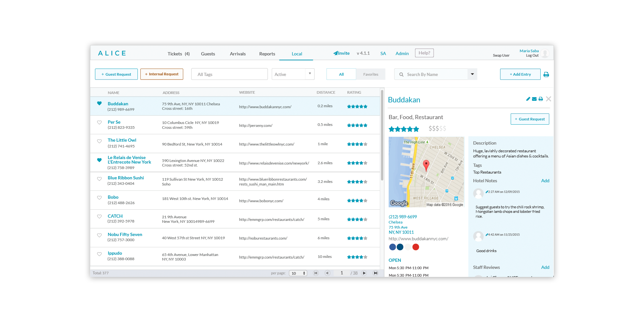Open the email envelope icon in detail panel

(x=535, y=99)
